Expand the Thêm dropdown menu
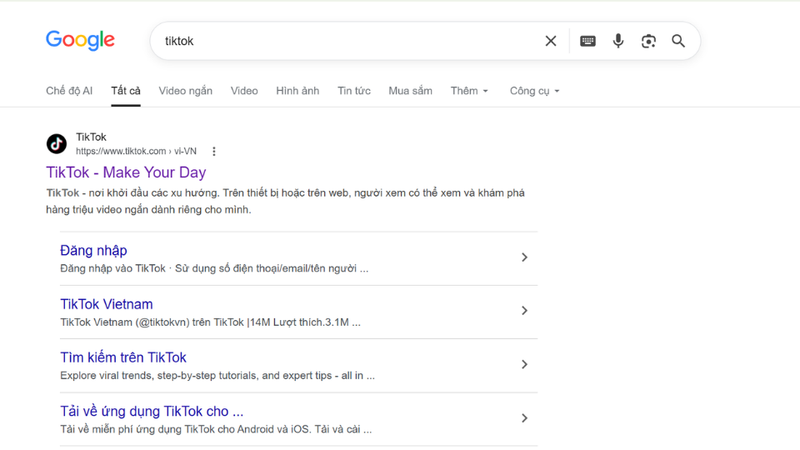This screenshot has width=800, height=450. pyautogui.click(x=469, y=91)
